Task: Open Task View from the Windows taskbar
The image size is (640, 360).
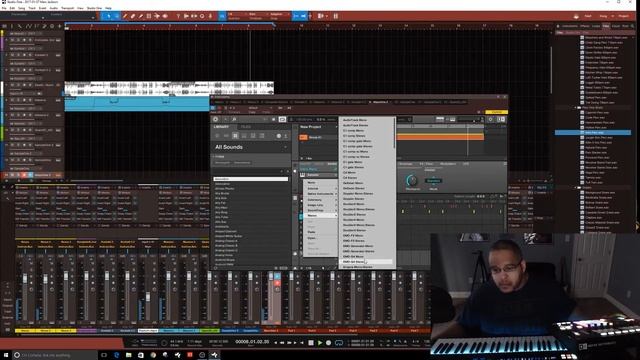Action: 104,355
